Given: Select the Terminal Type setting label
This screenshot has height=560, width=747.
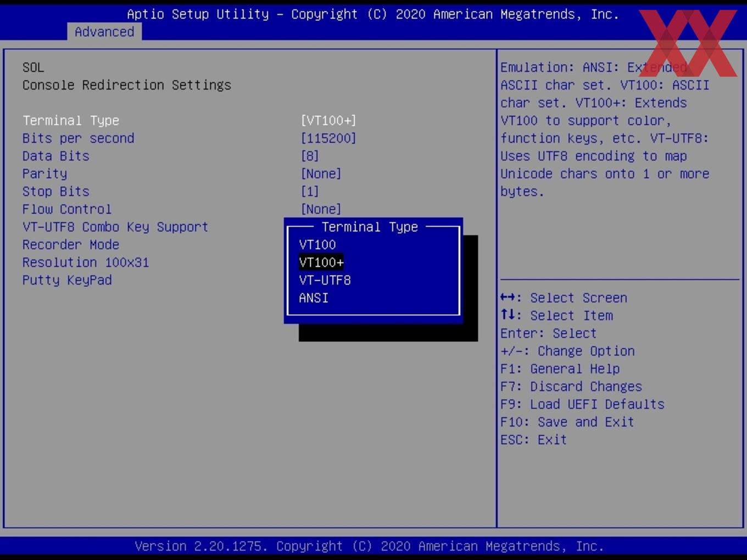Looking at the screenshot, I should click(71, 121).
